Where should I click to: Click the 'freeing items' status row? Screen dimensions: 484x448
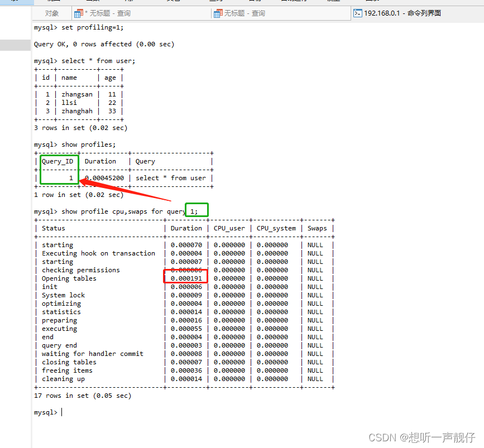coord(67,370)
